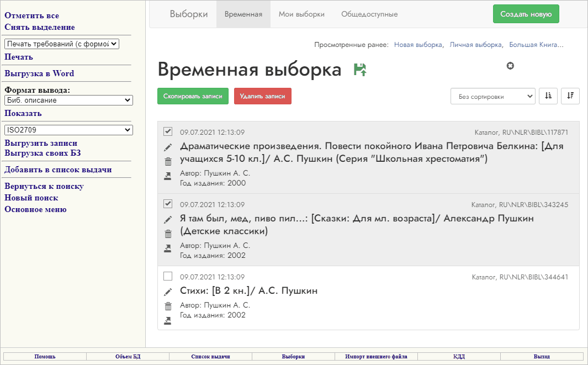Open the Без сортировки sorting dropdown
Image resolution: width=588 pixels, height=365 pixels.
(x=492, y=97)
